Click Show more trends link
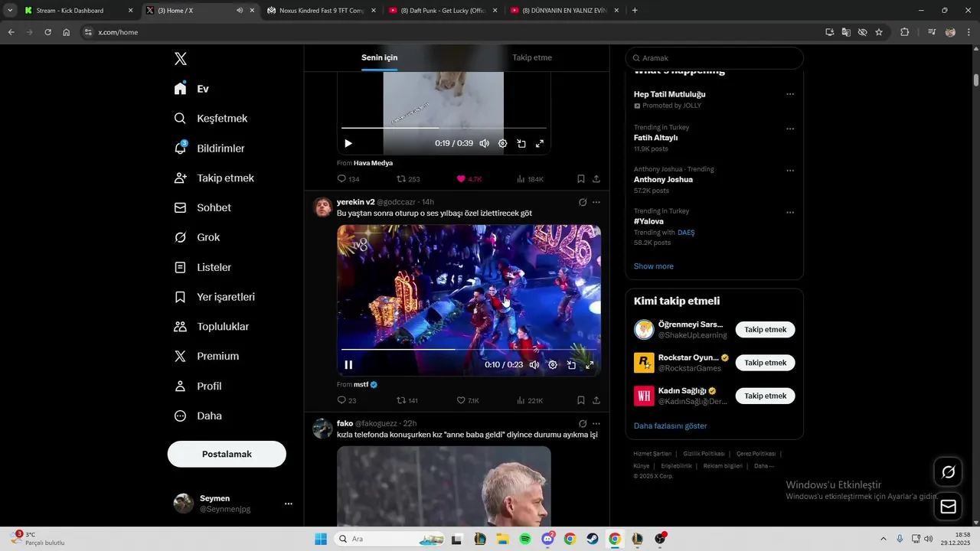This screenshot has height=551, width=980. click(x=654, y=266)
